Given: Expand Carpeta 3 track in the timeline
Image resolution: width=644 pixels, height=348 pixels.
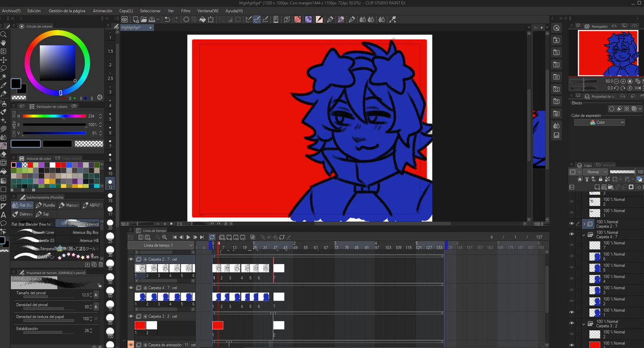Looking at the screenshot, I should tap(145, 316).
